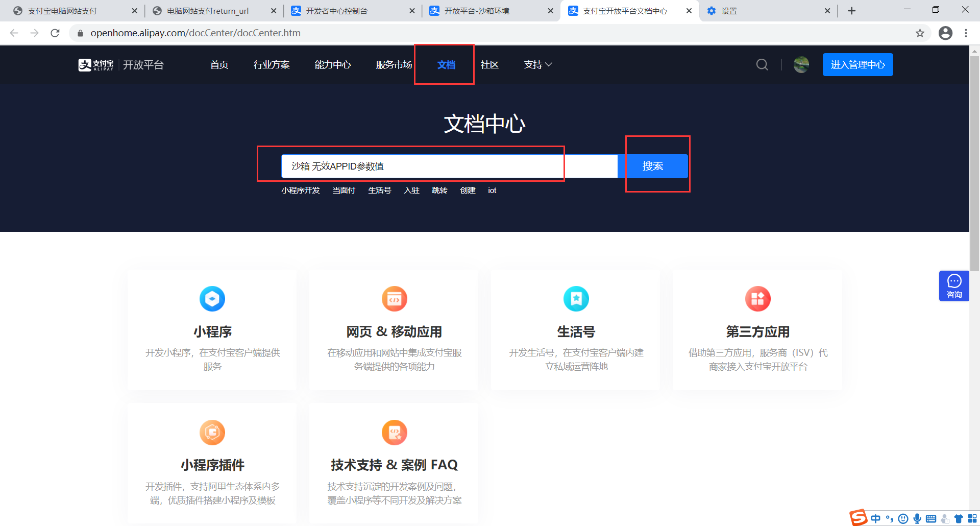Click the browser forward arrow
Screen dimensions: 980x526
pos(34,33)
